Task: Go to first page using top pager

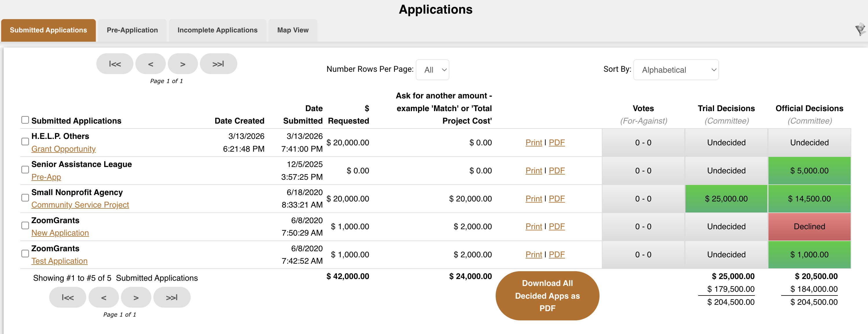Action: (x=115, y=64)
